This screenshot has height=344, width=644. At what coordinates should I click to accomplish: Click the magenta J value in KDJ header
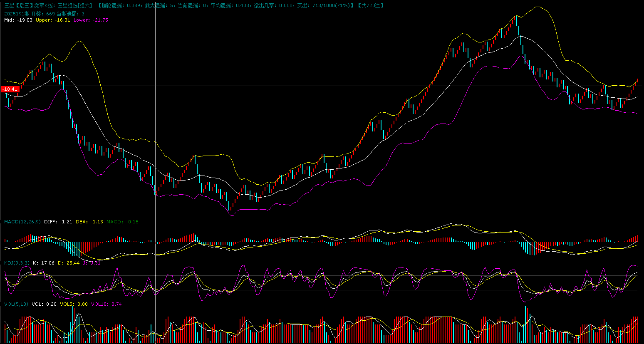pos(92,263)
